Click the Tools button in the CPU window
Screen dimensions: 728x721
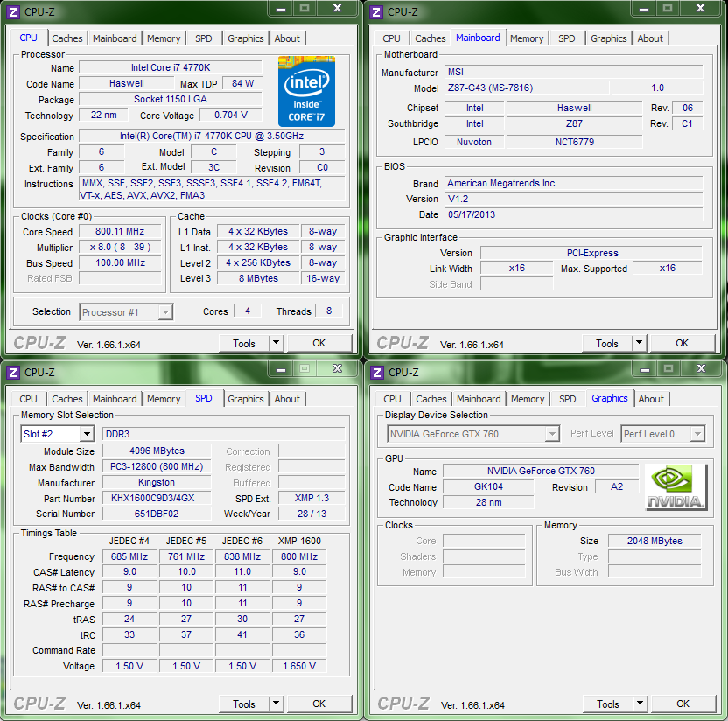[244, 344]
